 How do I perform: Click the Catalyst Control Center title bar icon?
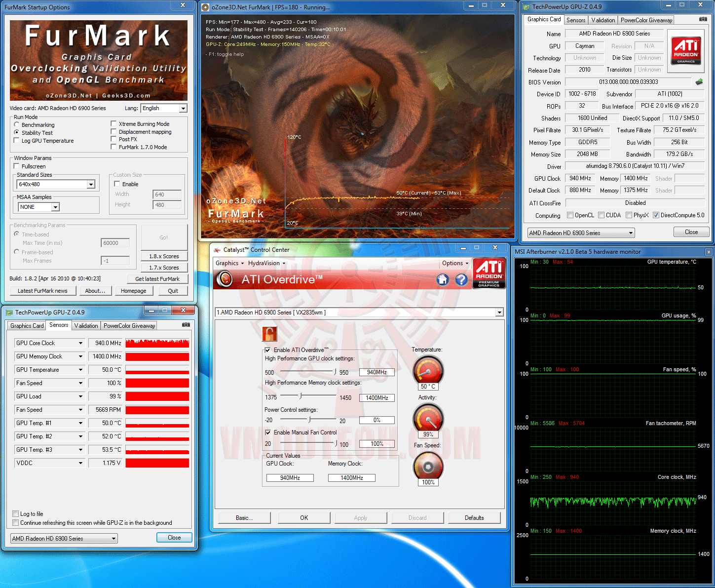click(217, 250)
